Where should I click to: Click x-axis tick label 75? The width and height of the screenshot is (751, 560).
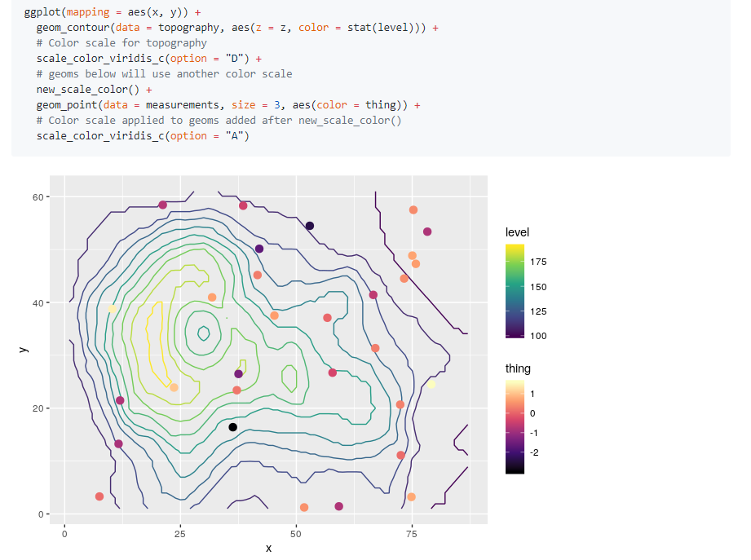point(412,534)
